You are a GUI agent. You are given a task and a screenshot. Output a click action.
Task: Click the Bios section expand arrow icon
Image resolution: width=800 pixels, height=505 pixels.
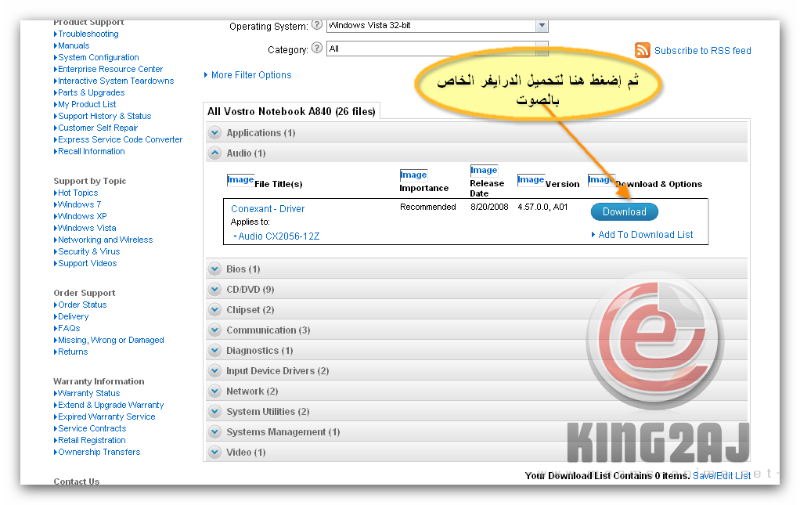(x=215, y=269)
